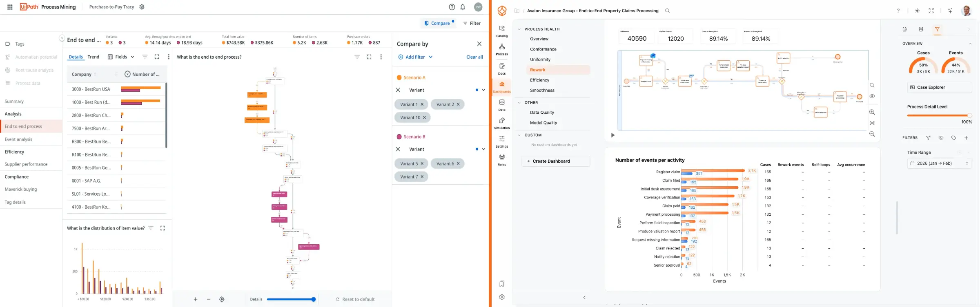Fit the claims process map to screen
This screenshot has width=980, height=307.
coord(872,123)
